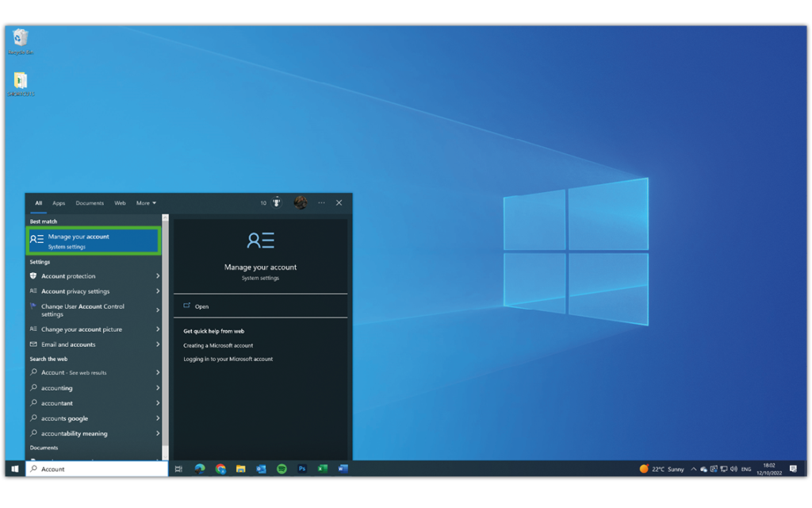
Task: Expand the Email and accounts chevron
Action: coord(158,344)
